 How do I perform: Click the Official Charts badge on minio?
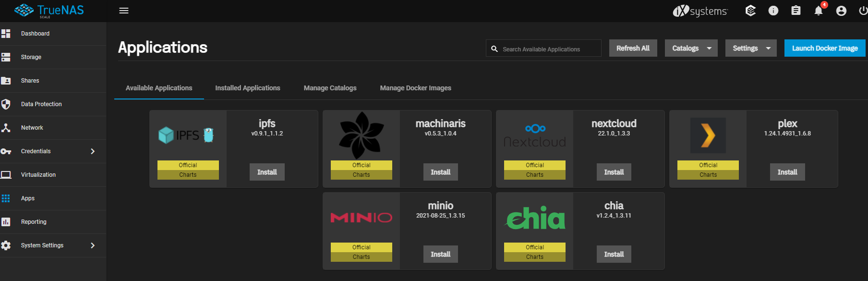pos(362,252)
